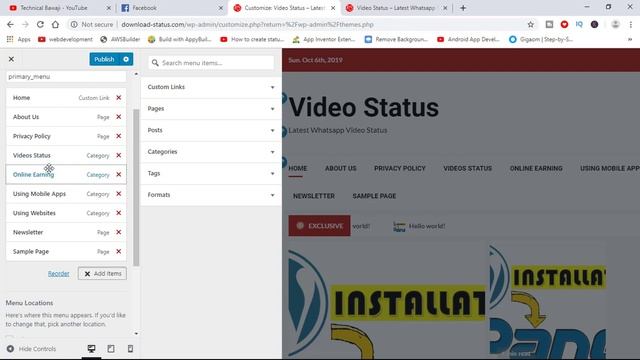
Task: Close the Customizer panel with X
Action: [x=11, y=59]
